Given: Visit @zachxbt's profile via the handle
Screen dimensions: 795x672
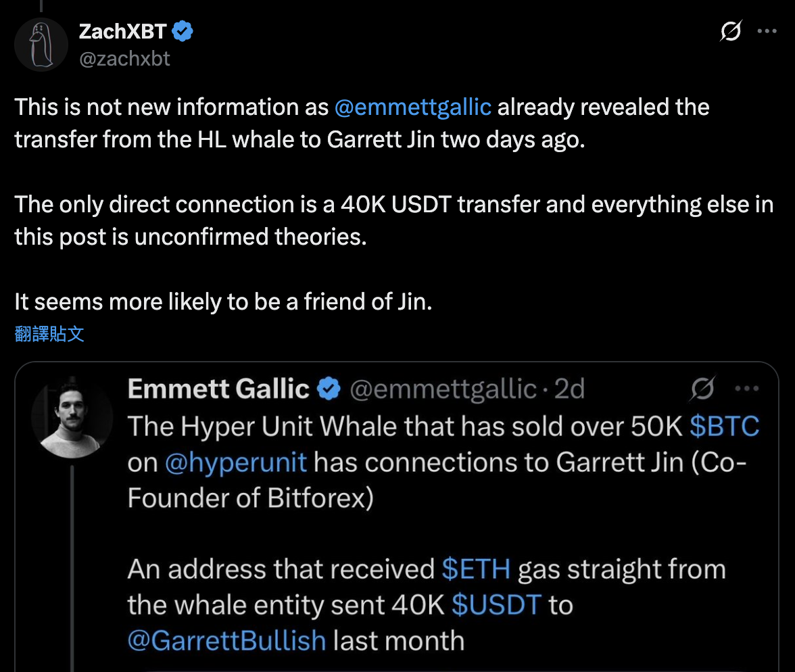Looking at the screenshot, I should pyautogui.click(x=124, y=59).
